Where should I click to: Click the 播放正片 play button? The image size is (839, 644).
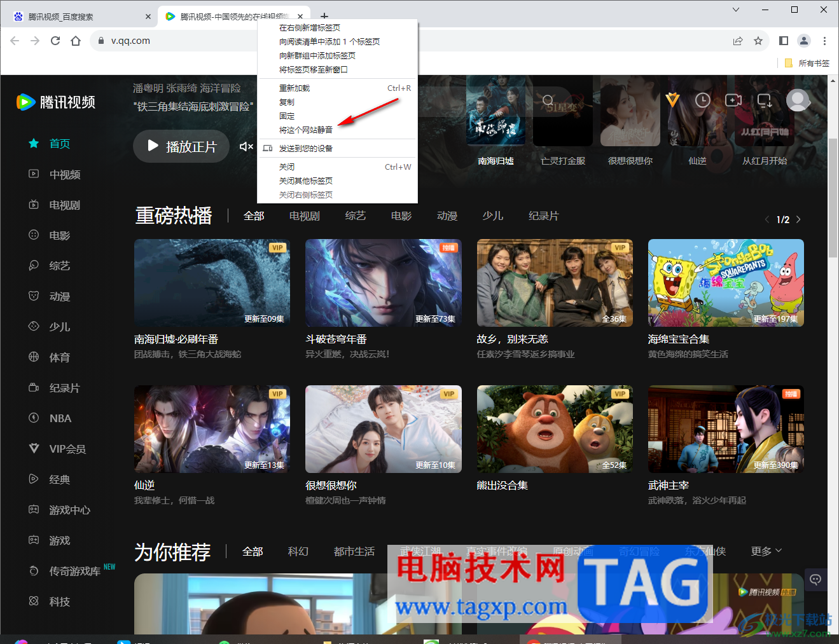pos(181,146)
